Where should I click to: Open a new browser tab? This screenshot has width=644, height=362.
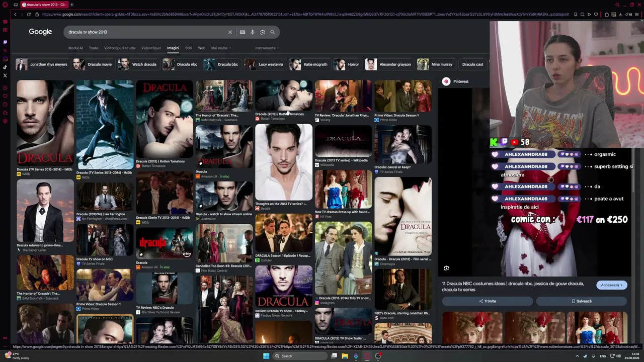(x=71, y=5)
